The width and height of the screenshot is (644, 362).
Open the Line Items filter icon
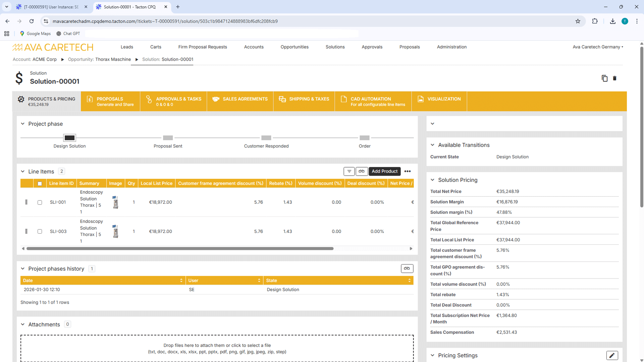[349, 171]
